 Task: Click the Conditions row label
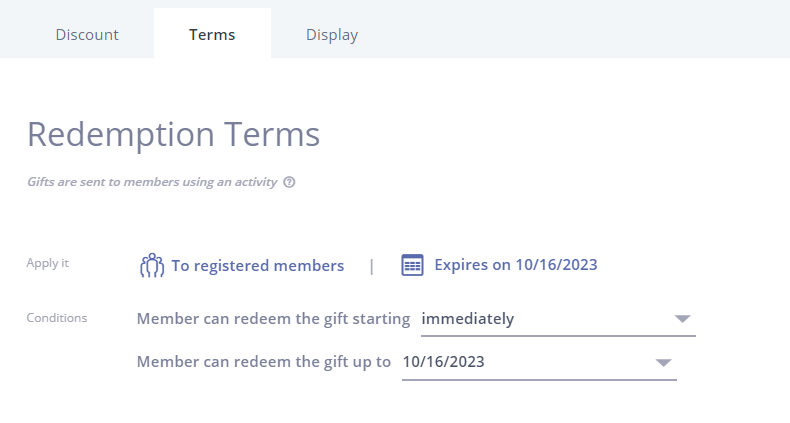[56, 318]
